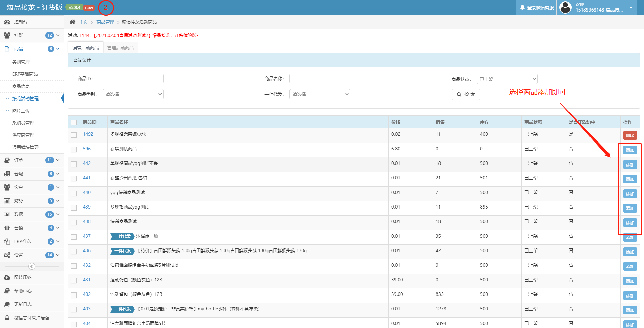Click the 微信支付管理后台 lock icon
The image size is (644, 328).
click(7, 318)
